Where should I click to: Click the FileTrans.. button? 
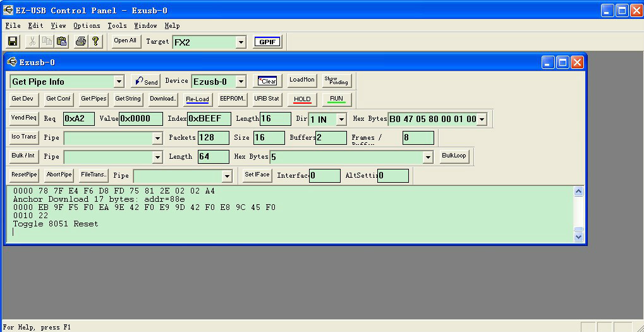point(94,175)
